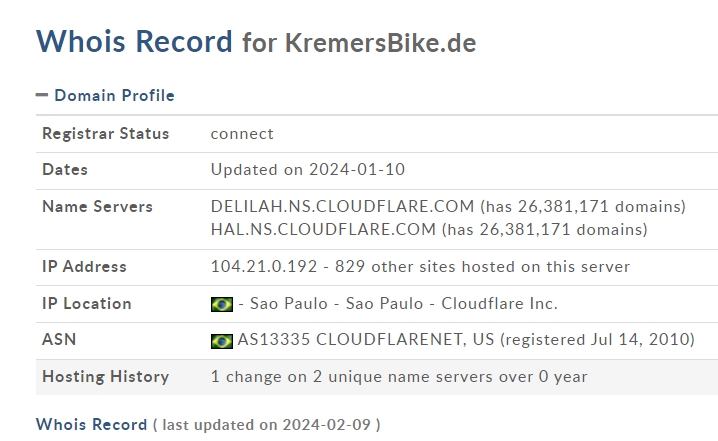Image resolution: width=718 pixels, height=441 pixels.
Task: Click the Brazil flag in IP Location row
Action: tap(222, 304)
